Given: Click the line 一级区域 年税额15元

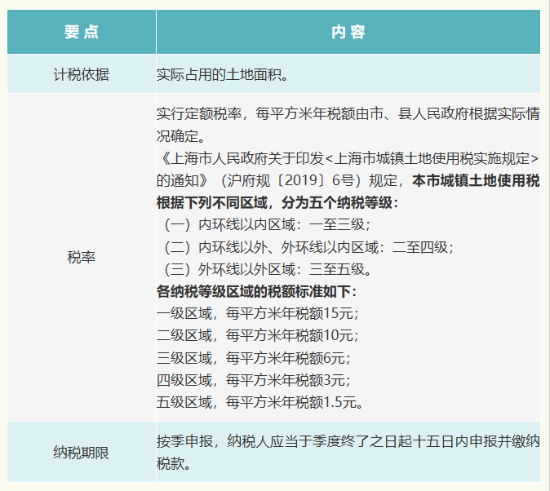Looking at the screenshot, I should (x=257, y=313).
